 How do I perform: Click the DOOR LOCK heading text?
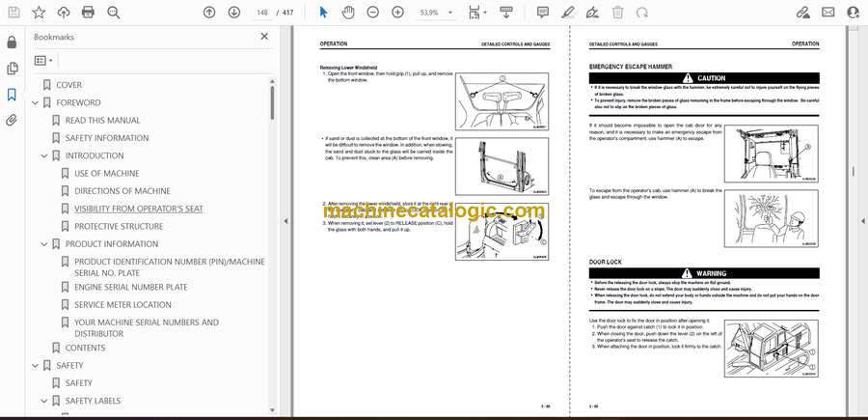[x=605, y=262]
